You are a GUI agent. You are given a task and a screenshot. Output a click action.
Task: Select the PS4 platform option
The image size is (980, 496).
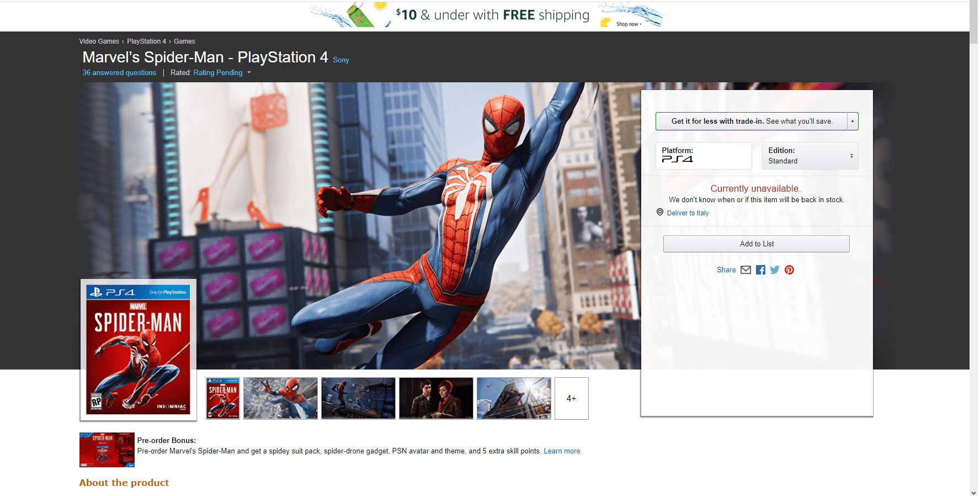click(704, 156)
